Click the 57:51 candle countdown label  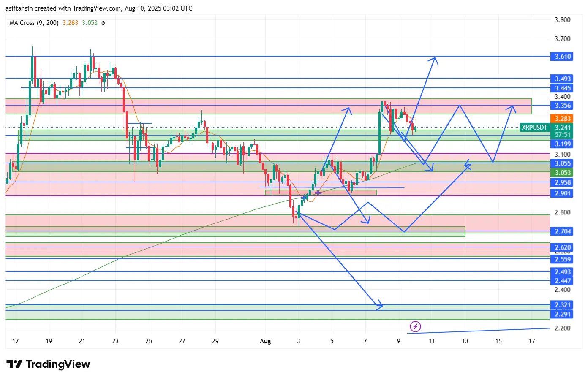[563, 135]
